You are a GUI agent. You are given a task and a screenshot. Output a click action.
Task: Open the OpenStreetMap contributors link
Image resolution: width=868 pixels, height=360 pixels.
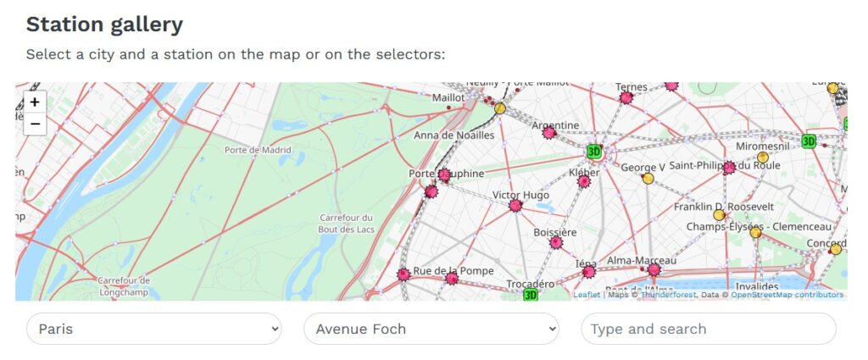787,295
